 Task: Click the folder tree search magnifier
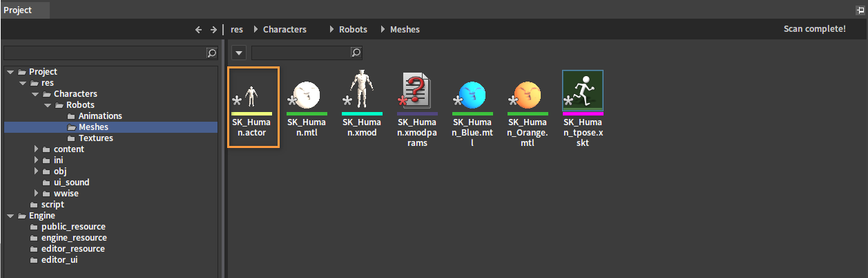tap(212, 53)
